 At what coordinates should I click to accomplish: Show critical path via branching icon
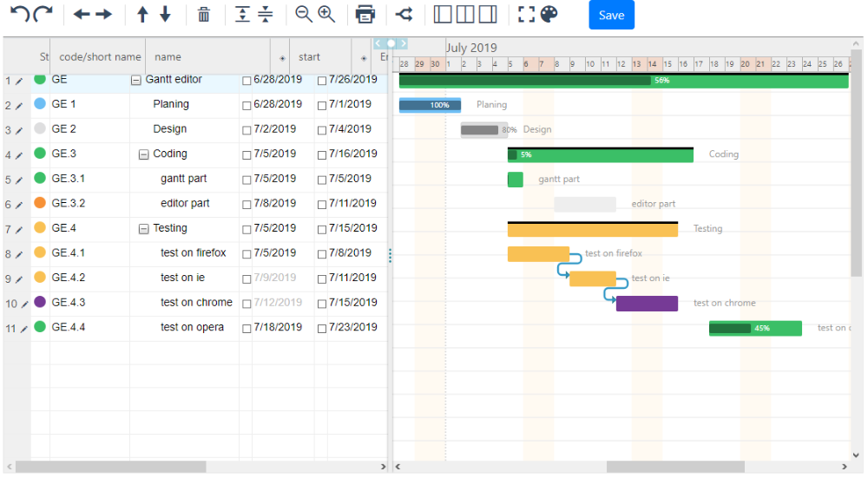(x=404, y=15)
